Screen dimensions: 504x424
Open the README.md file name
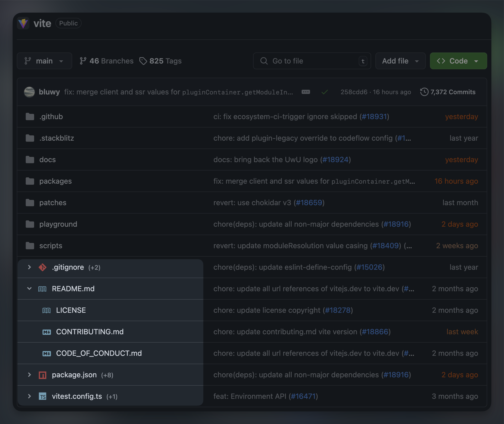[73, 289]
